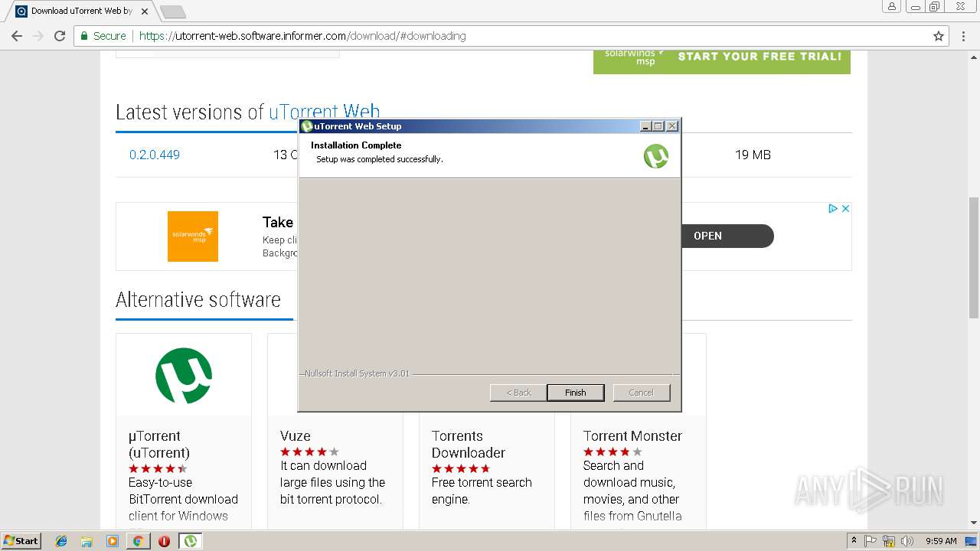Screen dimensions: 980x551
Task: Click the red Opera icon in the taskbar
Action: pyautogui.click(x=164, y=541)
